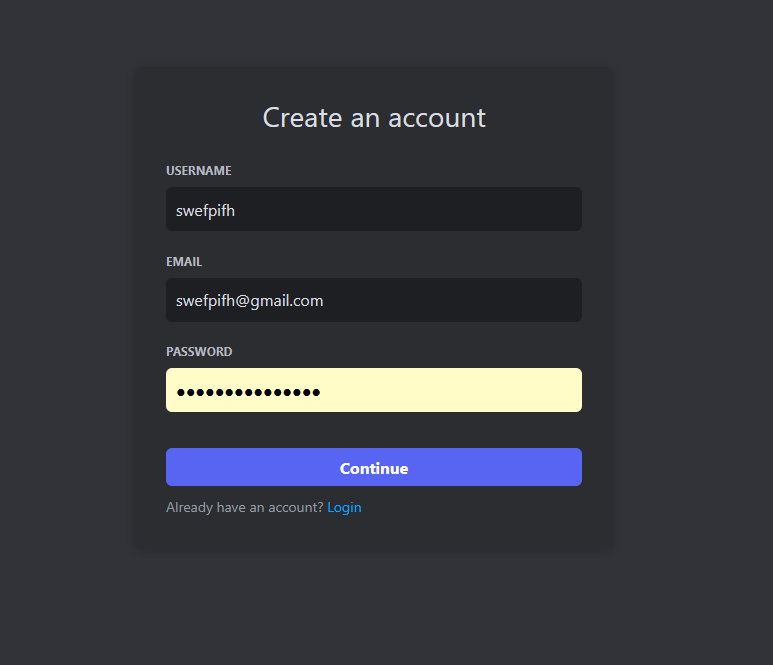773x665 pixels.
Task: Click the masked password dots
Action: (x=248, y=392)
